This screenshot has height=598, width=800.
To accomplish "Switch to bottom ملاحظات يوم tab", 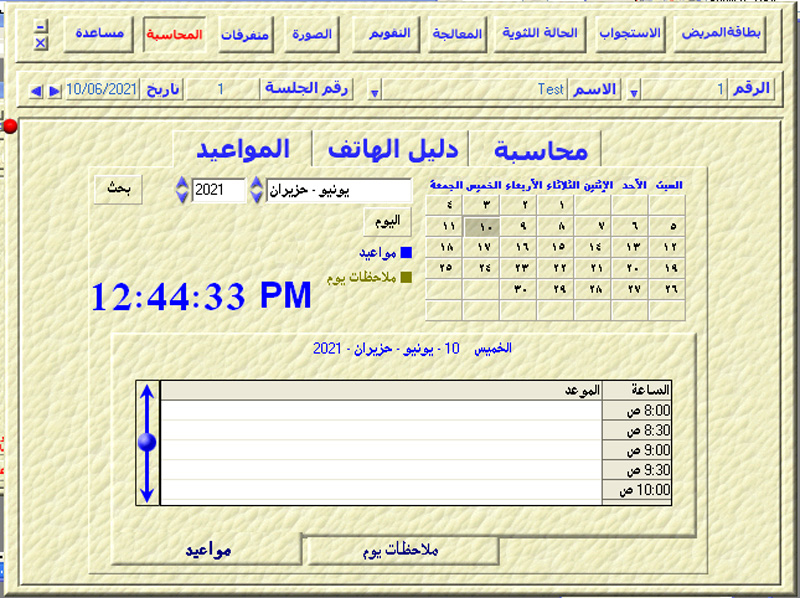I will [x=403, y=550].
